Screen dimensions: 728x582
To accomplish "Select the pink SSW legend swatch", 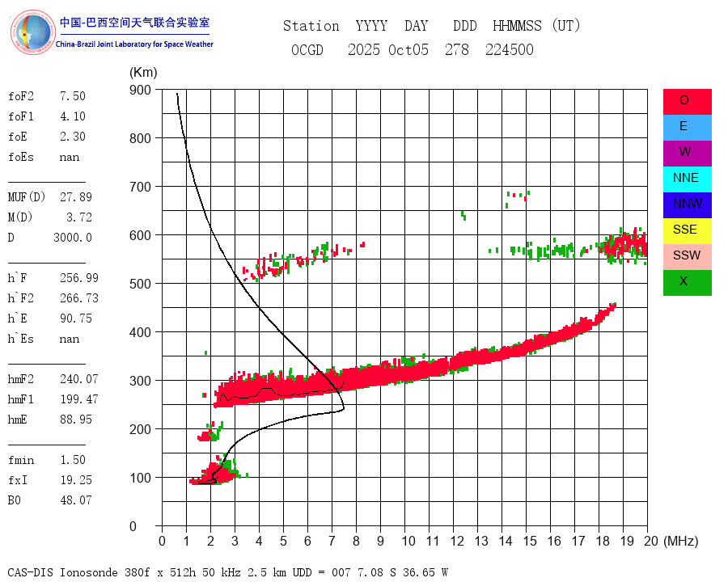I will (x=687, y=257).
